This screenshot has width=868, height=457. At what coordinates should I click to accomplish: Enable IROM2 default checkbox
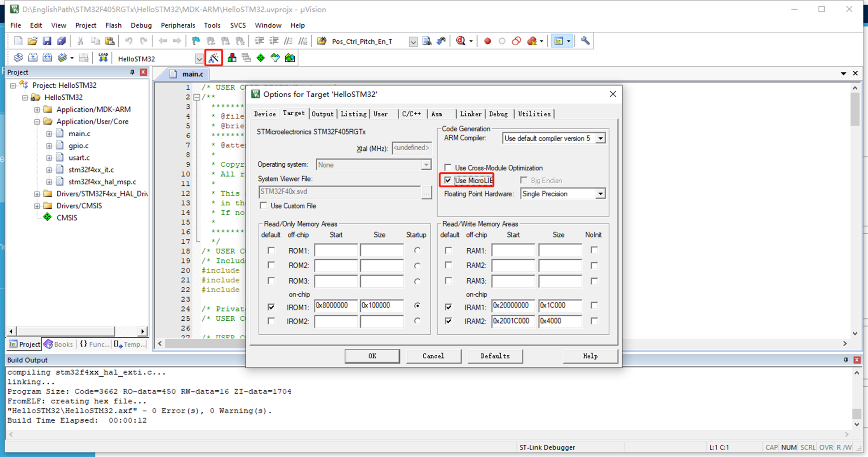click(271, 321)
